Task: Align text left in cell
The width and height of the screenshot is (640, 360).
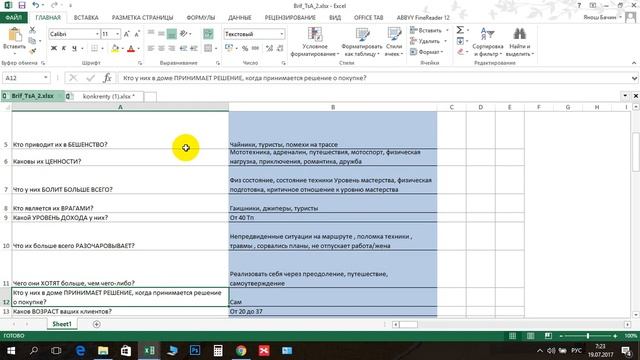Action: coord(151,48)
